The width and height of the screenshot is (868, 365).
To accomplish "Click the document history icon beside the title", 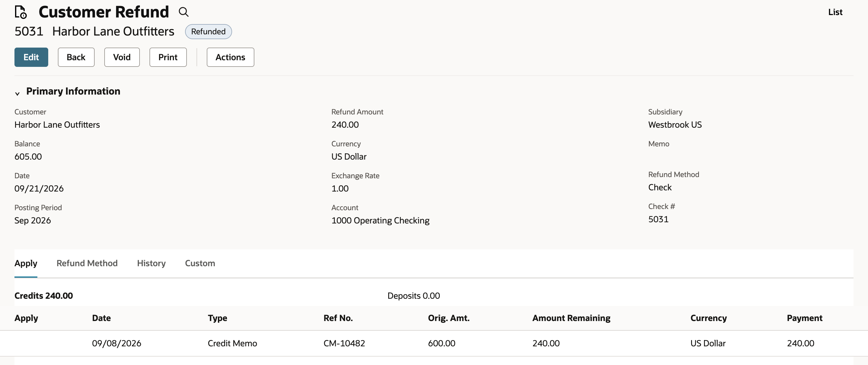I will (x=20, y=12).
